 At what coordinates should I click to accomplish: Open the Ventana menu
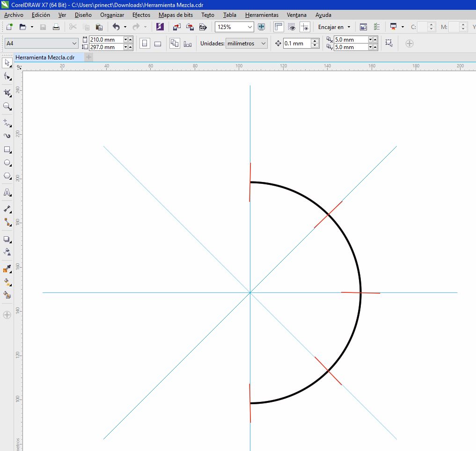point(297,15)
